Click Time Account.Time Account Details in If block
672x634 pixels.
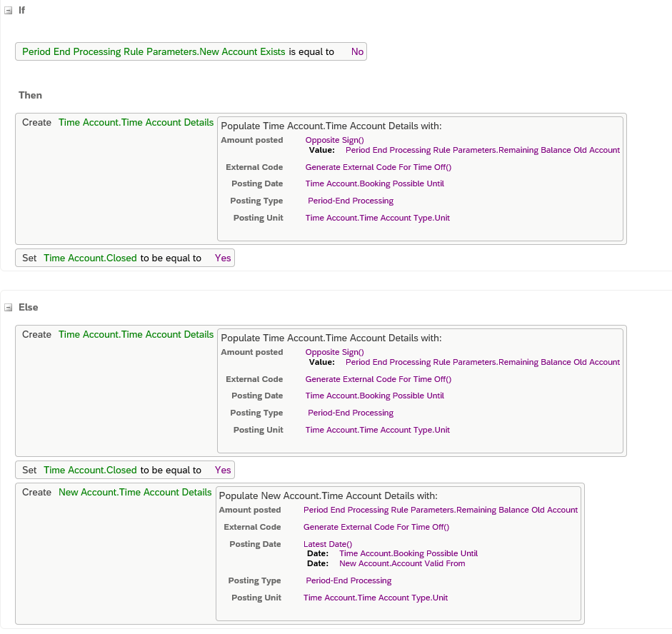[x=136, y=123]
